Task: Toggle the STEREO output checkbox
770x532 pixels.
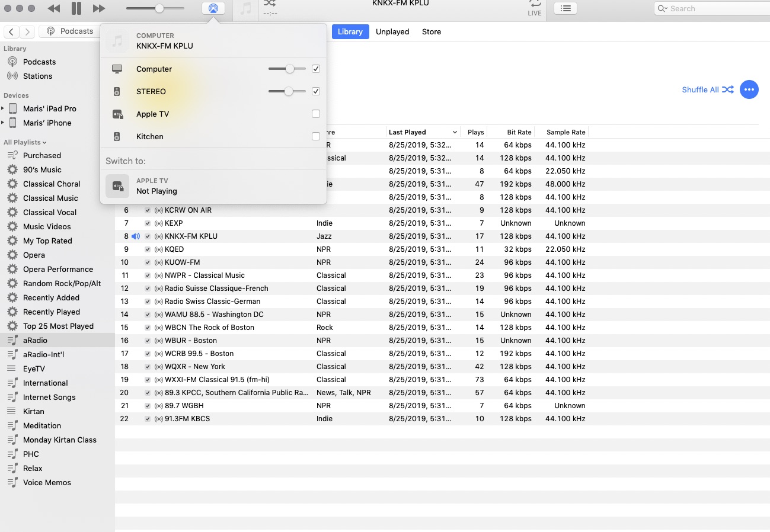Action: [316, 91]
